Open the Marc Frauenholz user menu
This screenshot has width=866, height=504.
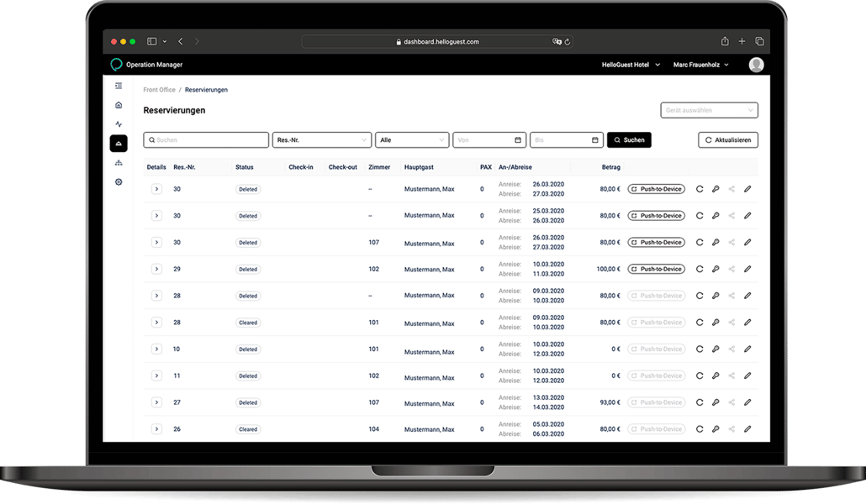[x=701, y=66]
